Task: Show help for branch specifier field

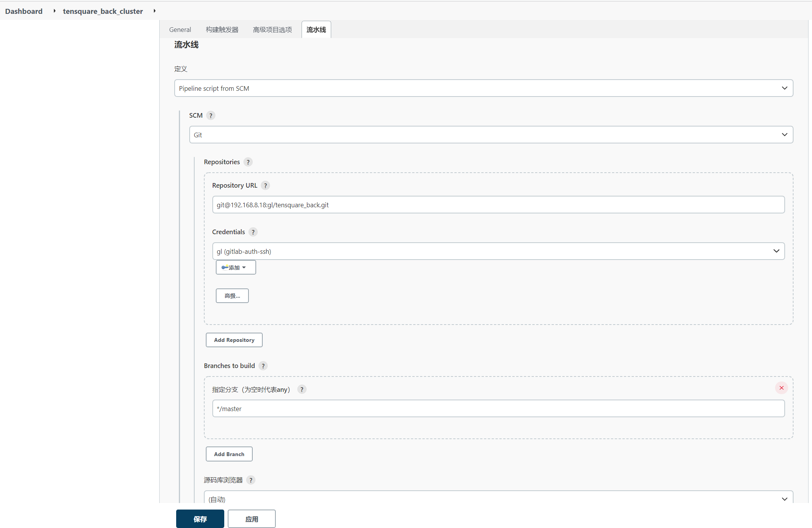Action: (x=302, y=389)
